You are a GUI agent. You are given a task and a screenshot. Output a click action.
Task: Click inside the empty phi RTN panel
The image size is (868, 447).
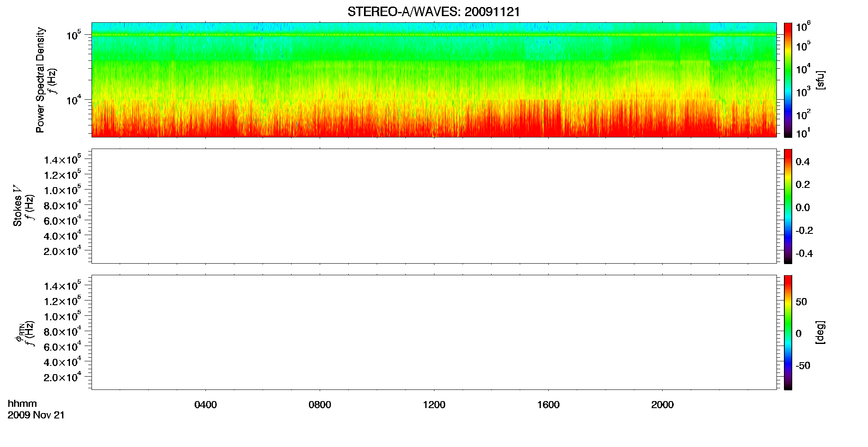pyautogui.click(x=434, y=332)
